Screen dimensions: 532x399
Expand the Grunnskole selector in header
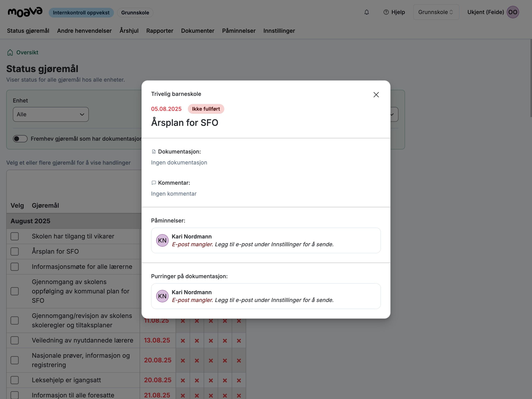tap(436, 12)
